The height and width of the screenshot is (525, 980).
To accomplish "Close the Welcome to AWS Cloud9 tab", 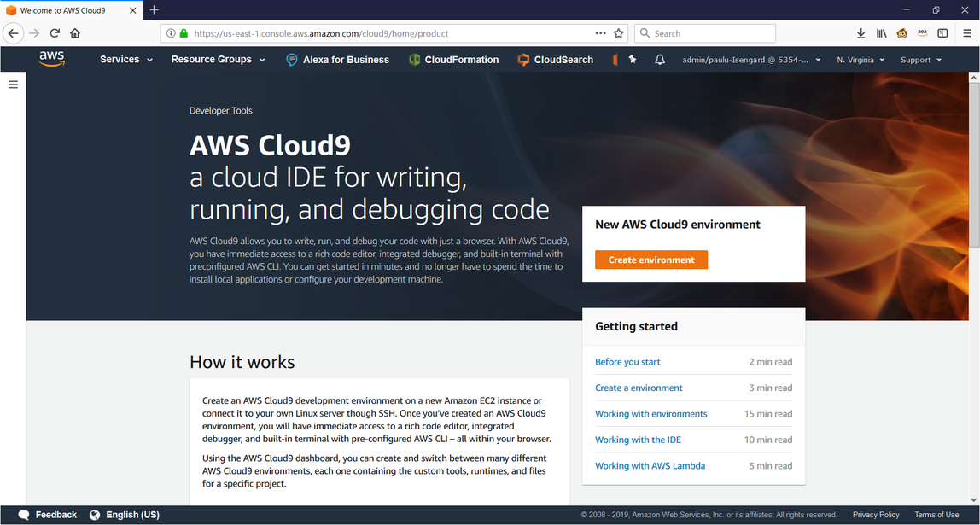I will (x=133, y=10).
